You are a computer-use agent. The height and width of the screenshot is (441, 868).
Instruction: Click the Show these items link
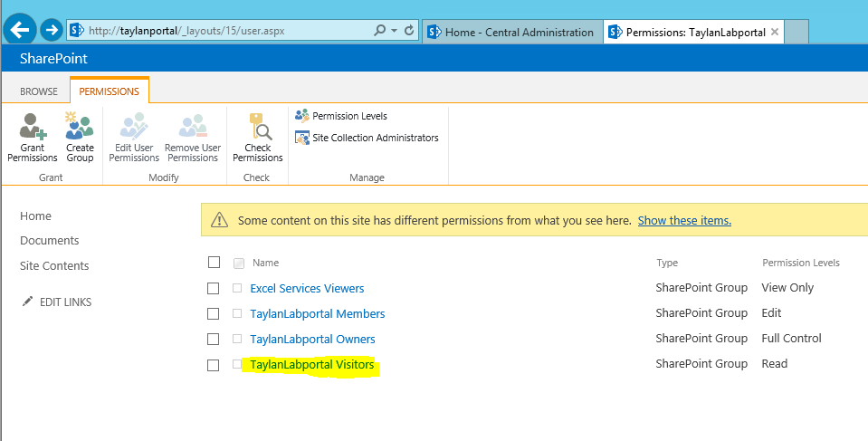coord(684,221)
